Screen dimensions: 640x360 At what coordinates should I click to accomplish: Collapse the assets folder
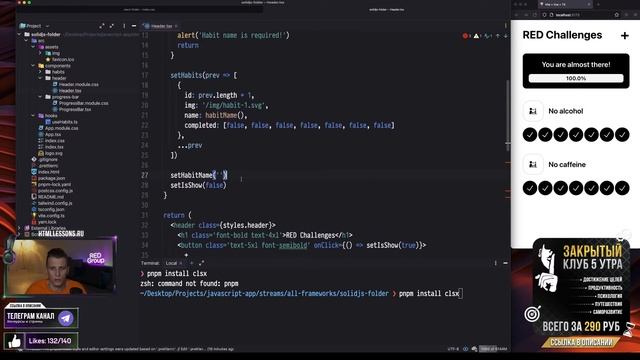[x=33, y=47]
